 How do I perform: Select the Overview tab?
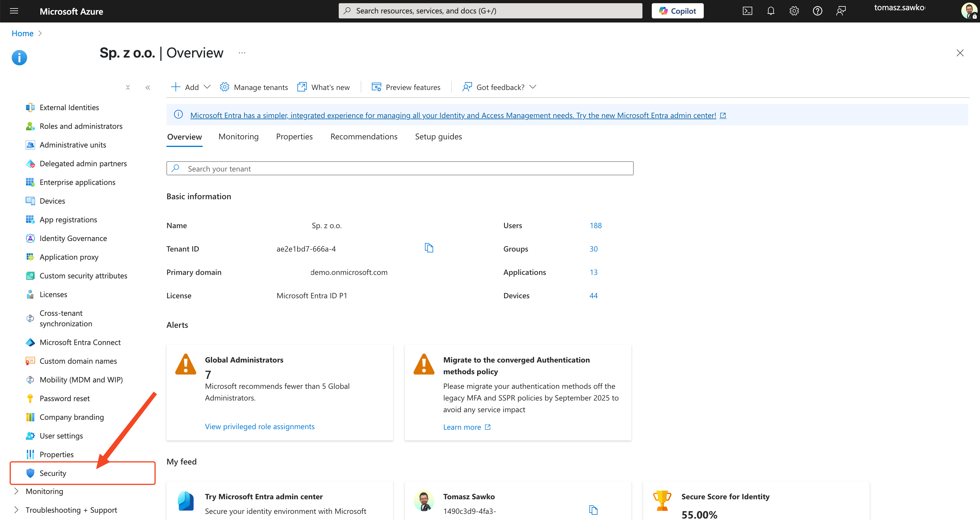pyautogui.click(x=185, y=137)
